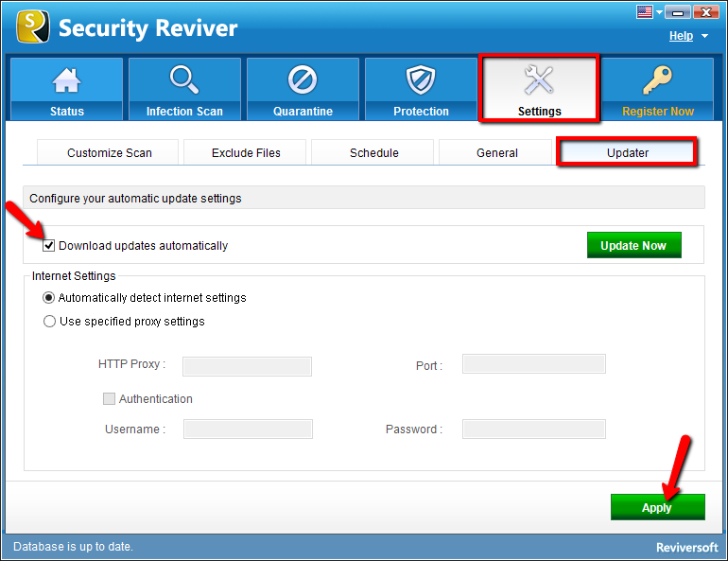Click the Register Now key tab
Viewport: 728px width, 561px height.
tap(657, 89)
